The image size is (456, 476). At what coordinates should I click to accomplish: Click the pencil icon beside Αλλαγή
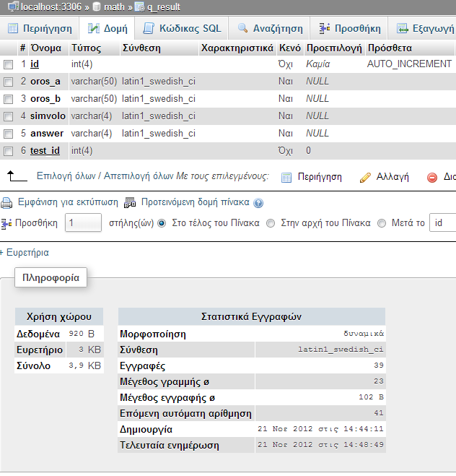tap(365, 177)
